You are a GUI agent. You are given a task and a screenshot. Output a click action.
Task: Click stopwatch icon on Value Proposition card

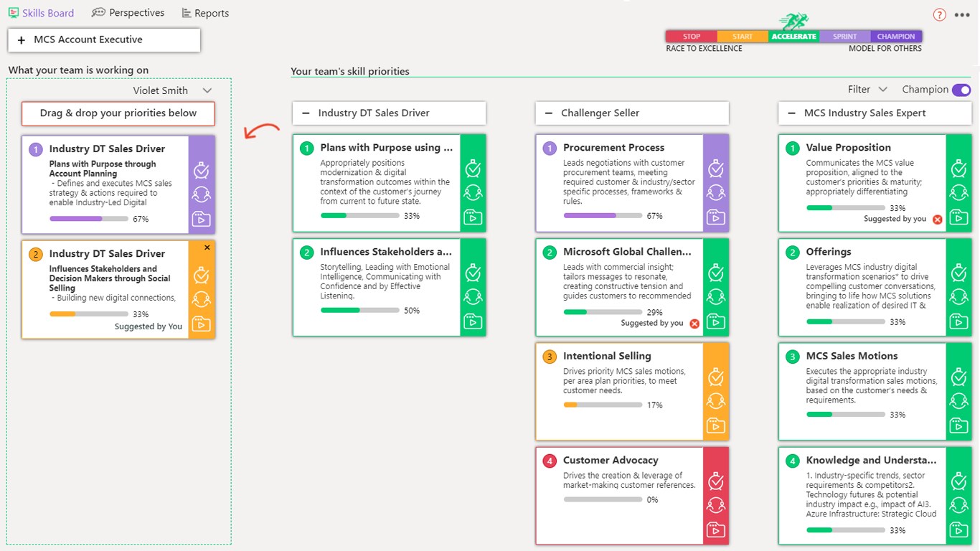pyautogui.click(x=958, y=169)
